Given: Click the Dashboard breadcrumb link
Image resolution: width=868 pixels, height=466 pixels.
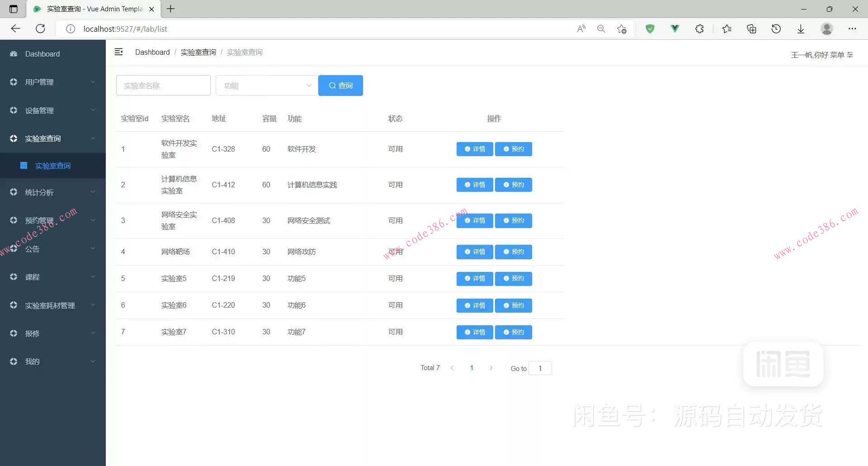Looking at the screenshot, I should pos(152,52).
